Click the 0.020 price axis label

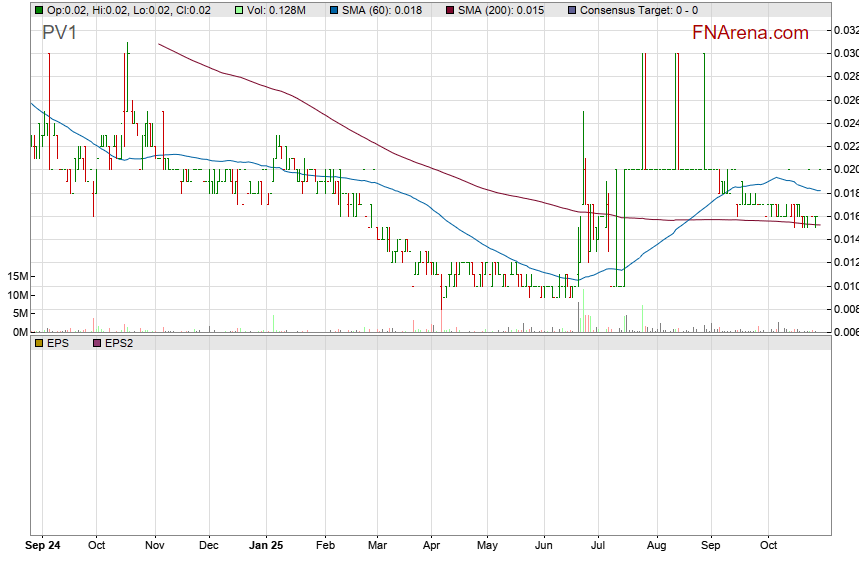(846, 169)
